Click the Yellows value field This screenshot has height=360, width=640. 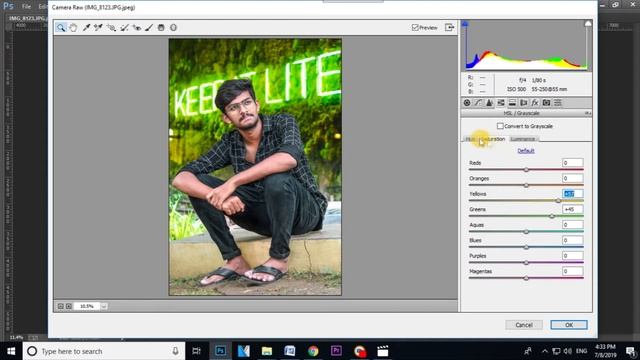[573, 194]
